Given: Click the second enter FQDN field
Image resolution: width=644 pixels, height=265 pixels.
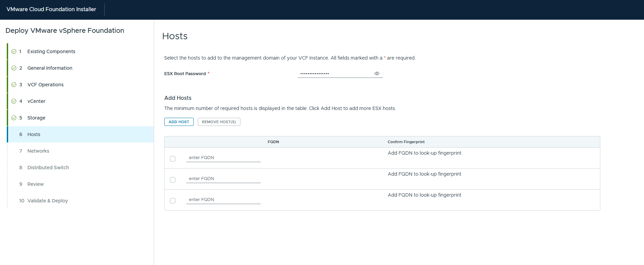Looking at the screenshot, I should point(223,179).
